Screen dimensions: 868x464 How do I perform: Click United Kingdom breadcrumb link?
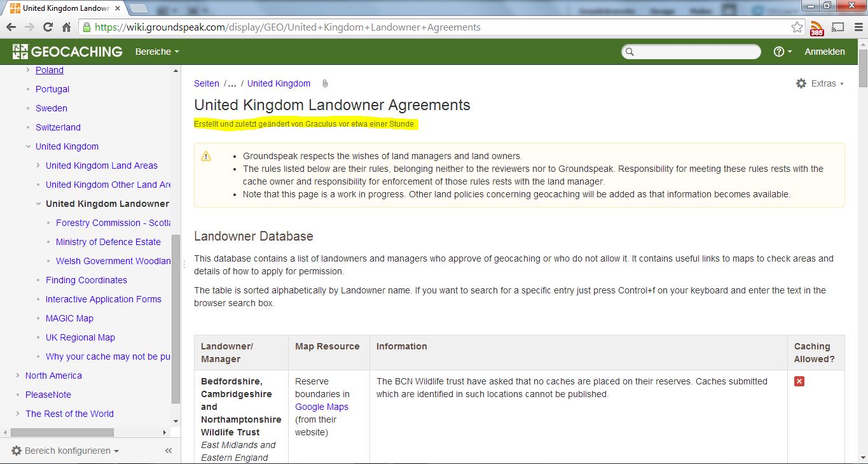[279, 83]
